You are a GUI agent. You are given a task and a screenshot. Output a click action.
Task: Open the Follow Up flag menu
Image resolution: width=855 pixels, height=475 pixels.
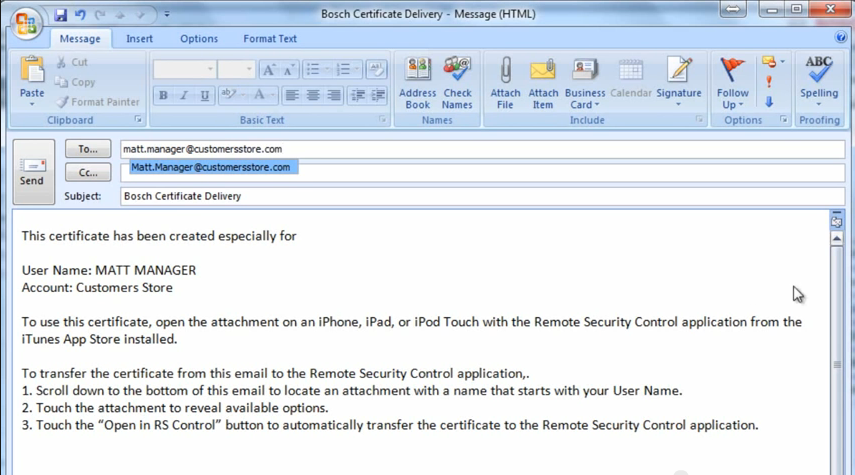click(x=732, y=82)
